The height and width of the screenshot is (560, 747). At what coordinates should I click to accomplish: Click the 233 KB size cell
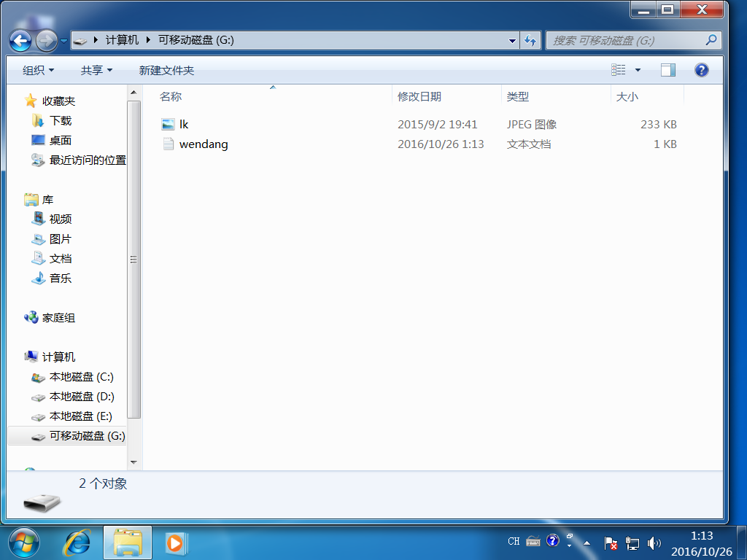click(x=659, y=124)
